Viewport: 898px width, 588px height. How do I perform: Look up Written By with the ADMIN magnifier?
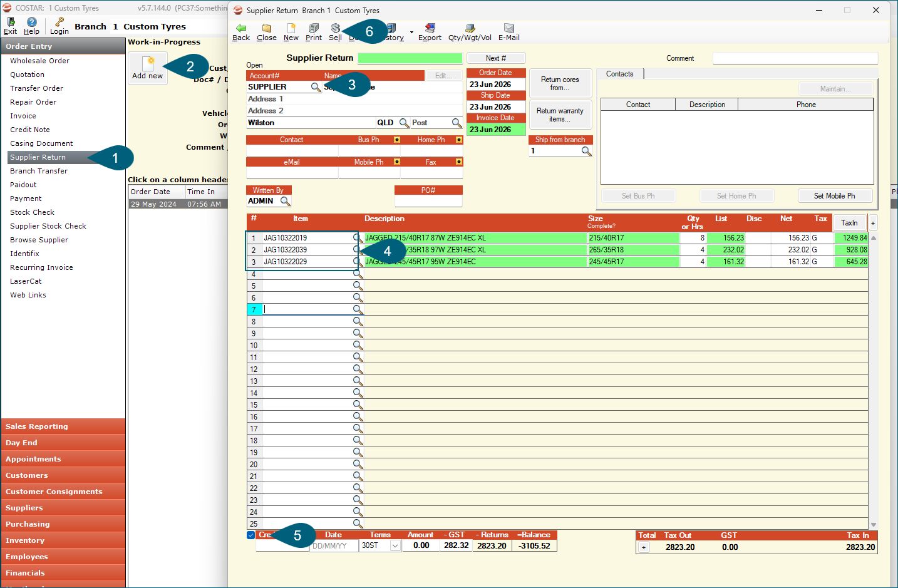[286, 201]
